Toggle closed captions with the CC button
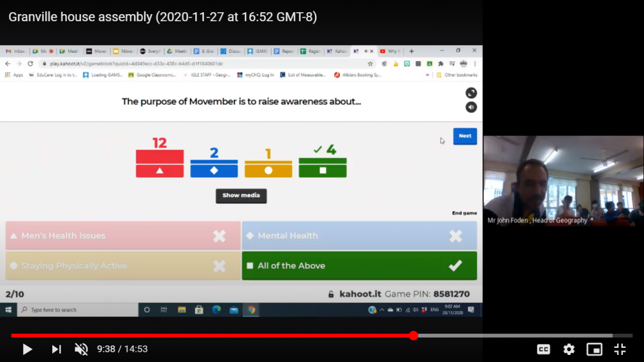644x362 pixels. [544, 349]
